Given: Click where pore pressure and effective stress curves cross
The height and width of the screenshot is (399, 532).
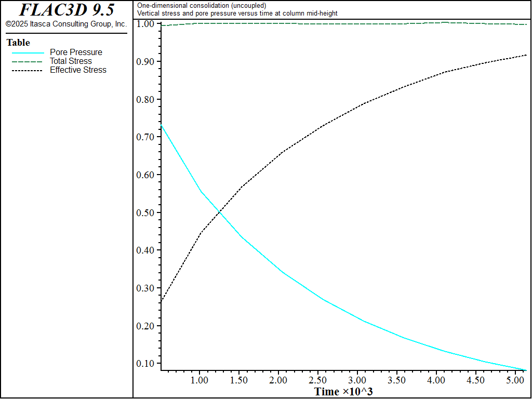Looking at the screenshot, I should point(220,212).
